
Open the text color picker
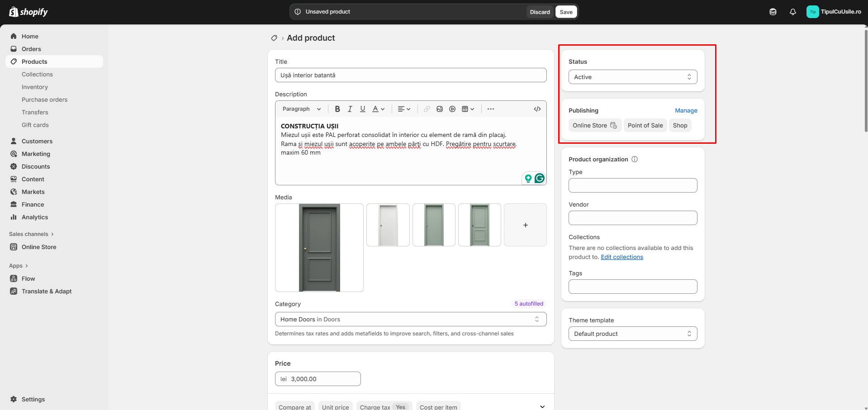tap(378, 109)
